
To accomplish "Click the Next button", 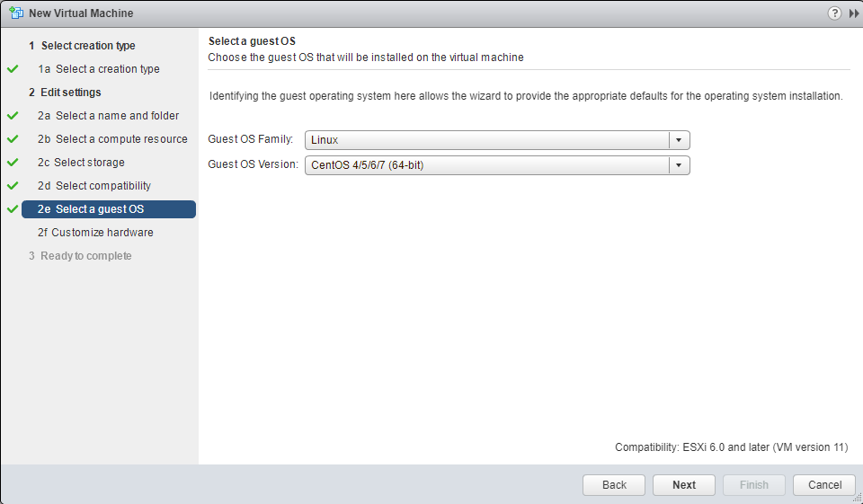I will (x=683, y=485).
